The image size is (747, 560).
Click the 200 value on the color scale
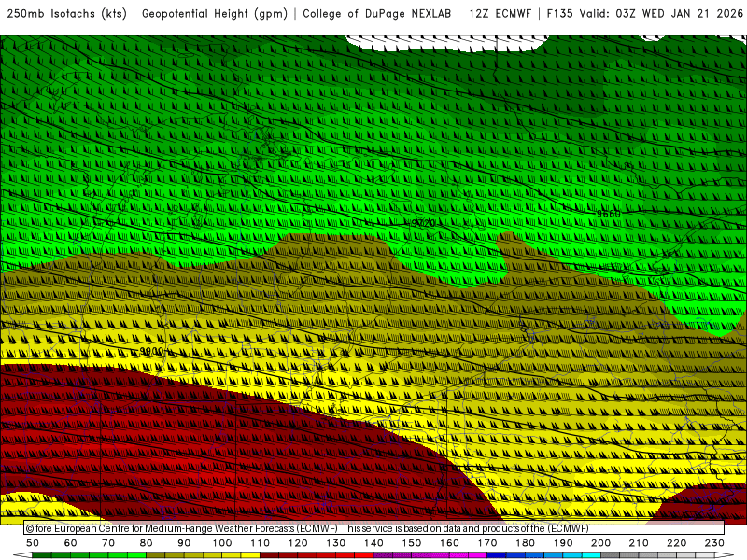(x=600, y=543)
